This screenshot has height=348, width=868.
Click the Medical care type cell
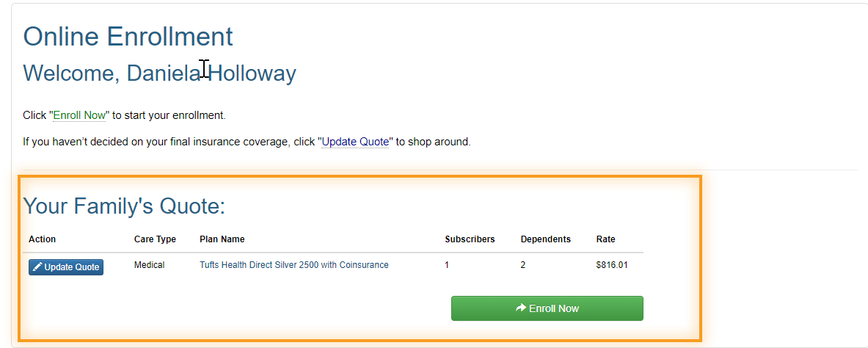pyautogui.click(x=150, y=265)
